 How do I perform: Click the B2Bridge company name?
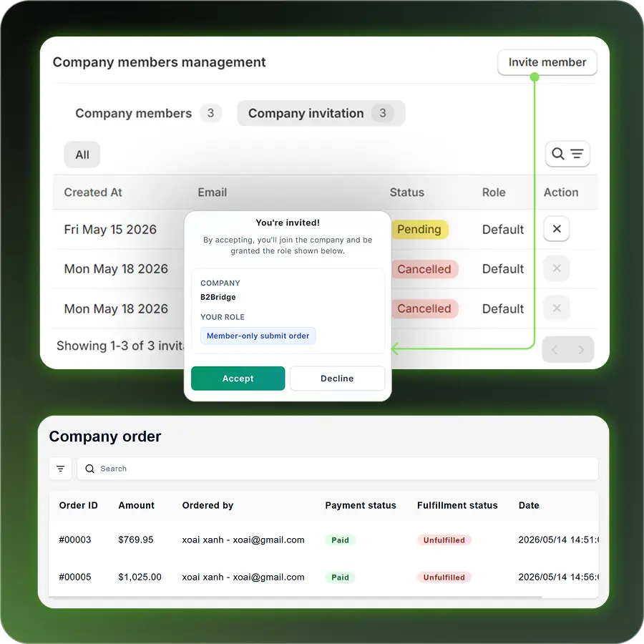click(218, 297)
